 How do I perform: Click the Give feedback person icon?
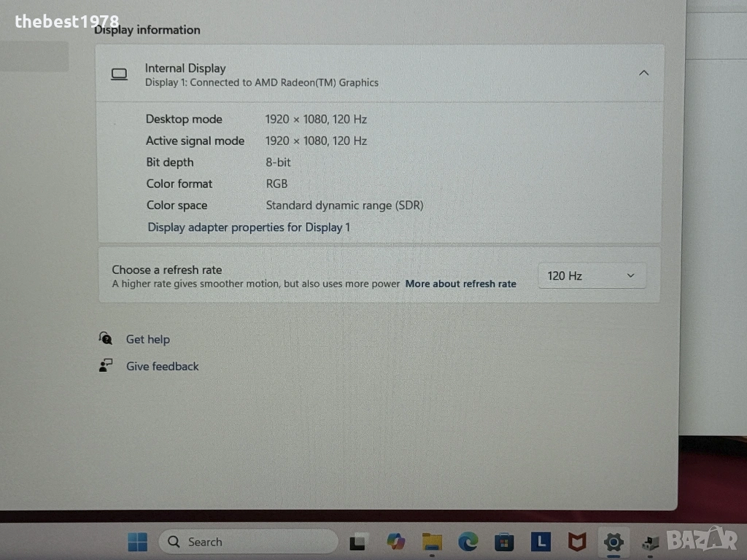coord(106,365)
